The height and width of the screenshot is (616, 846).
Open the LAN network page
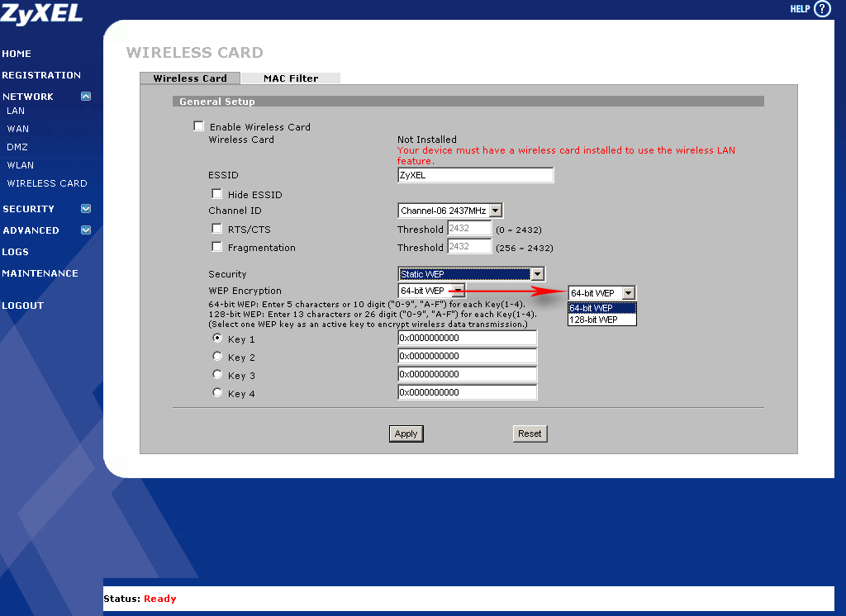coord(16,111)
